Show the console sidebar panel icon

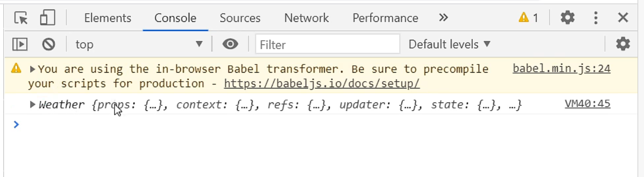(20, 44)
